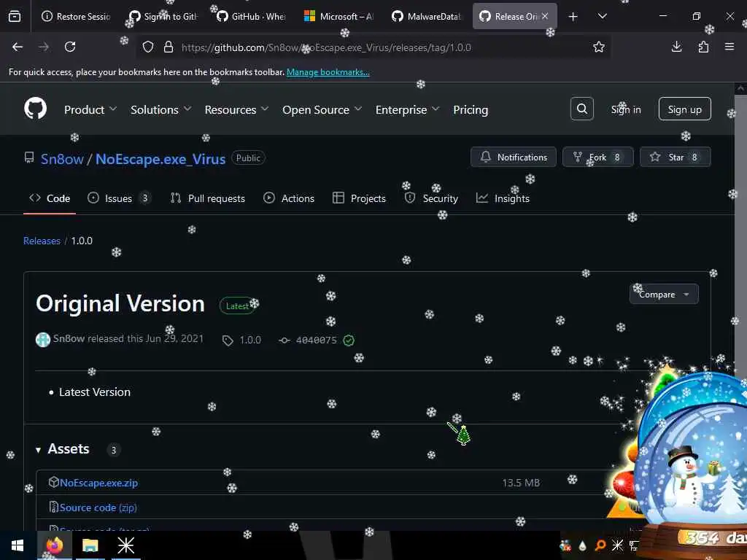List all tabs dropdown arrow
The image size is (747, 560).
[602, 16]
